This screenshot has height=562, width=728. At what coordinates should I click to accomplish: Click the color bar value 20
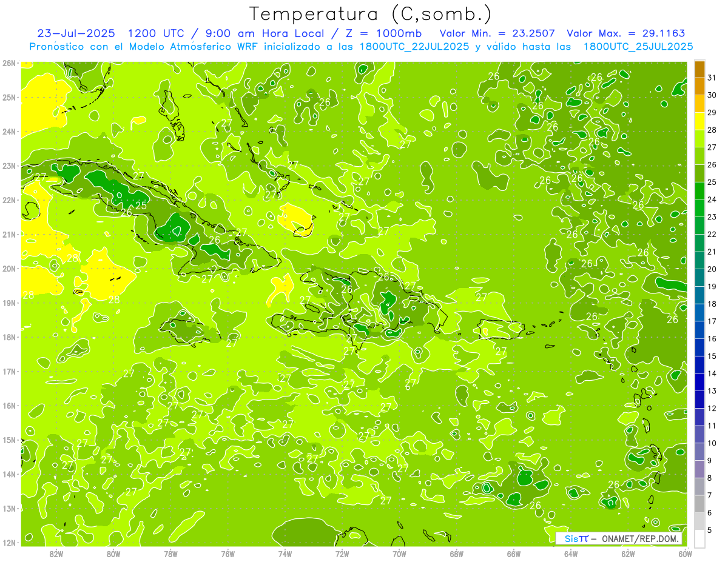click(x=712, y=269)
